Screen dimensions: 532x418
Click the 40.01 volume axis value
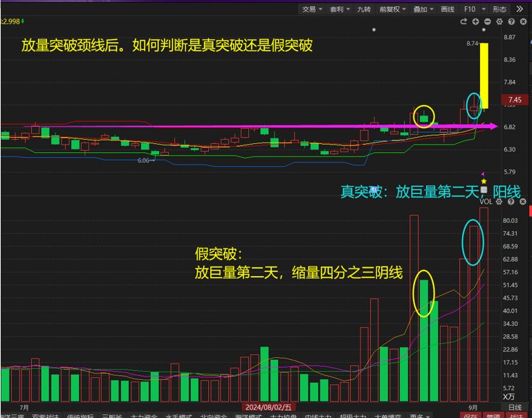click(x=511, y=311)
